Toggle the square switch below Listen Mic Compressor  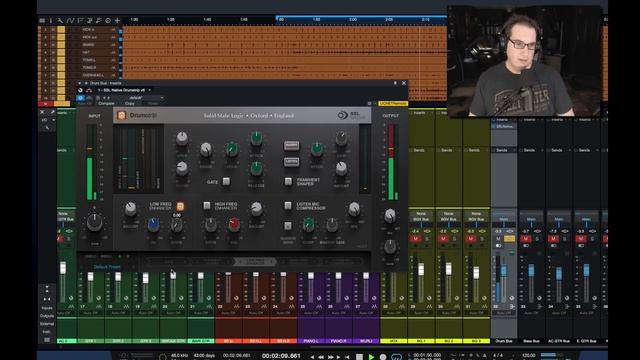point(288,226)
